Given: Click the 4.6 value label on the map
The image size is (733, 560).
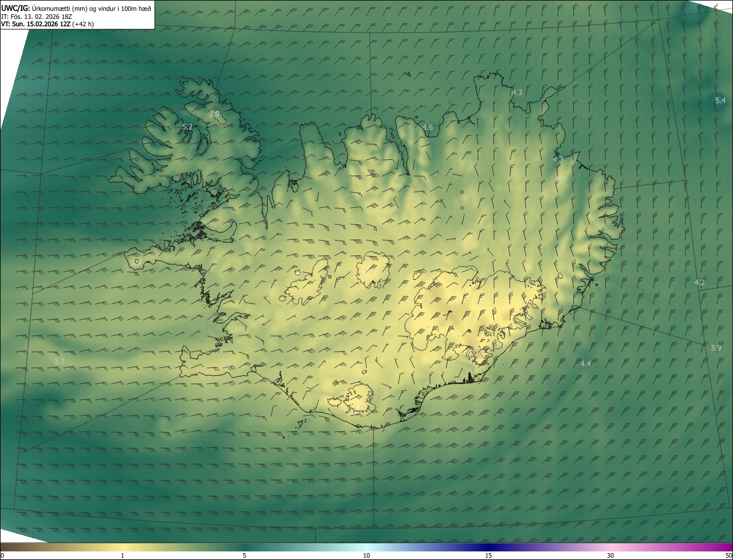Looking at the screenshot, I should (x=427, y=127).
